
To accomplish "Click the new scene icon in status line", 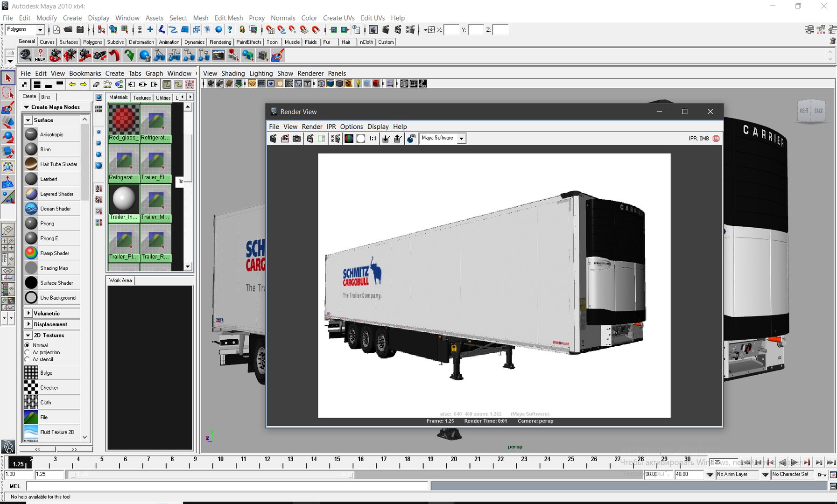I will (x=56, y=29).
